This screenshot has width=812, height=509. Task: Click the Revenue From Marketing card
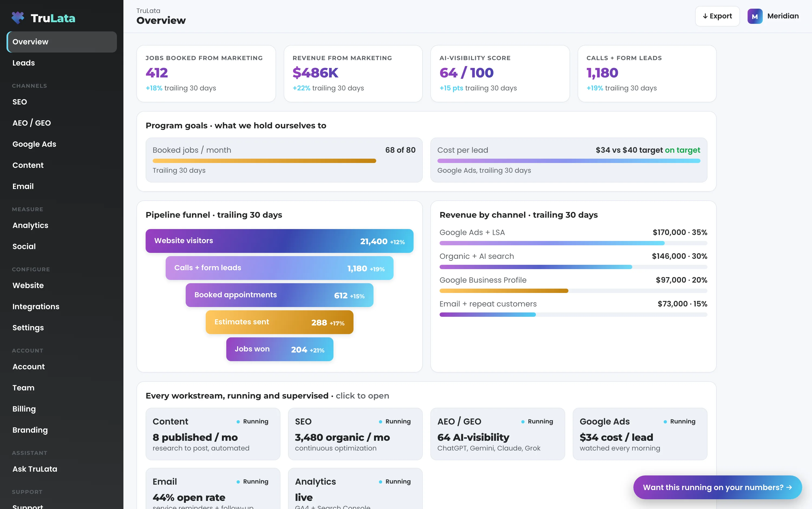(353, 74)
